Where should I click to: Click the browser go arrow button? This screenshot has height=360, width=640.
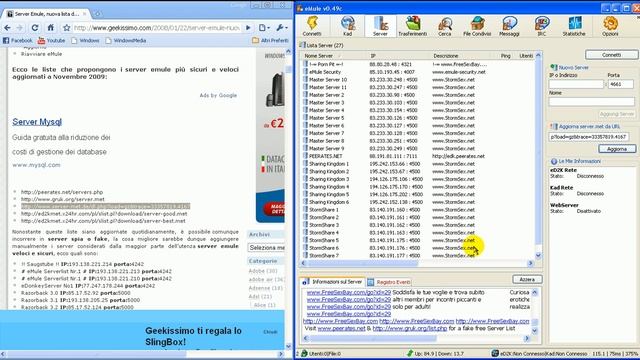[248, 28]
